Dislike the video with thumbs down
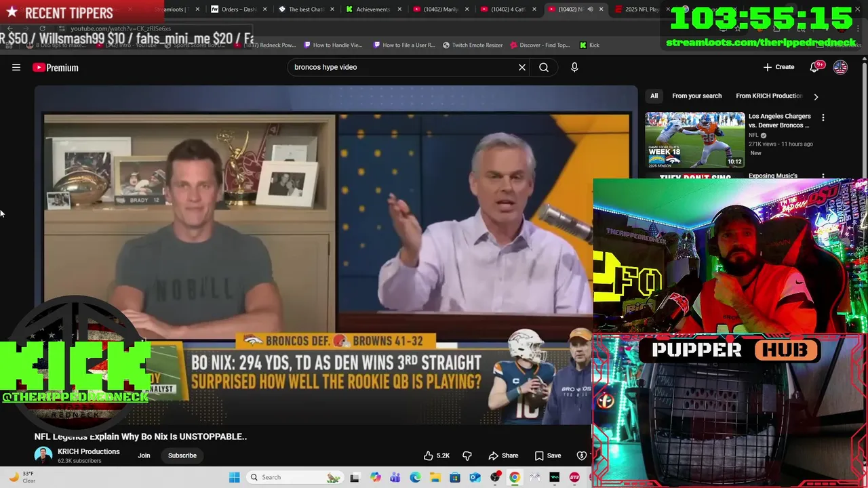Screen dimensions: 868x488 pyautogui.click(x=467, y=455)
